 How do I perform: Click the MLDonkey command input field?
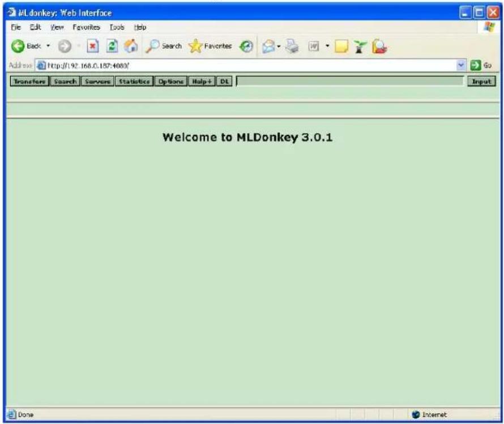tap(350, 82)
